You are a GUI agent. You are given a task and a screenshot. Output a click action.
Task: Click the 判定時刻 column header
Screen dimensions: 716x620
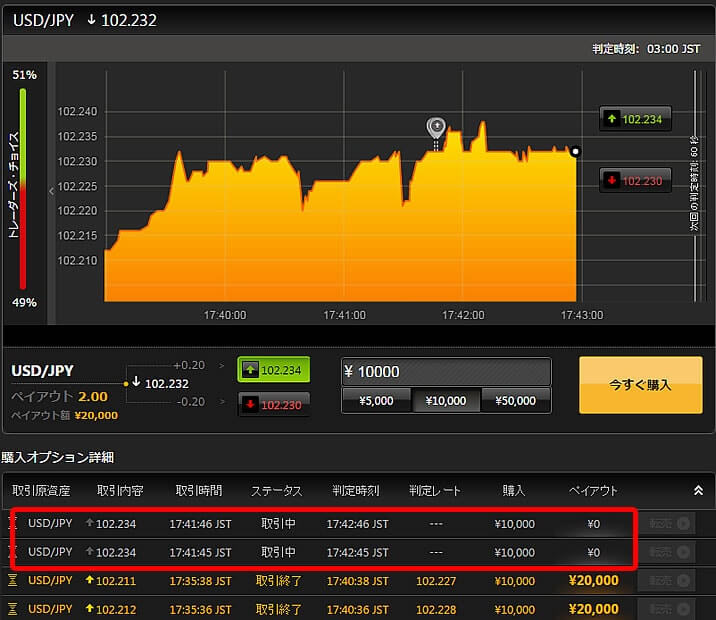[356, 491]
